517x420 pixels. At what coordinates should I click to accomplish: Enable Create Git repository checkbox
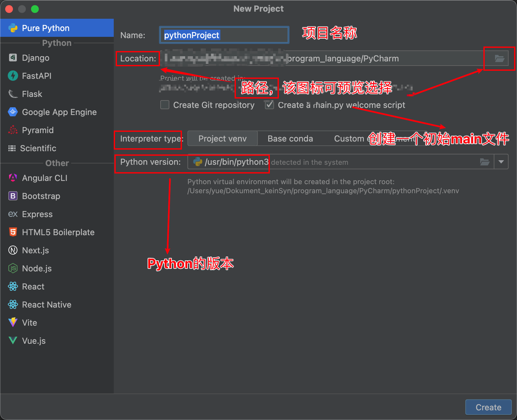click(165, 105)
